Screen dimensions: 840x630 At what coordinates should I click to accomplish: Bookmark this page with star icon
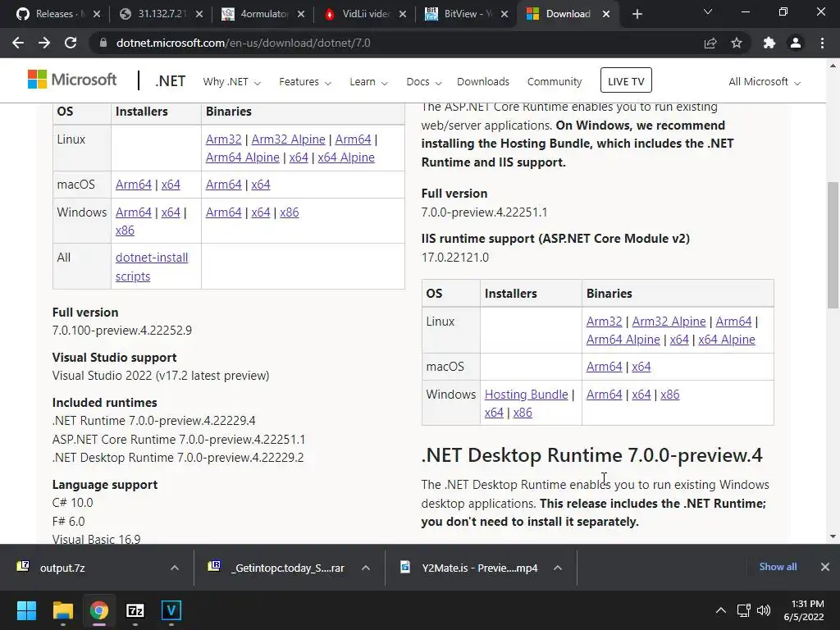(737, 43)
